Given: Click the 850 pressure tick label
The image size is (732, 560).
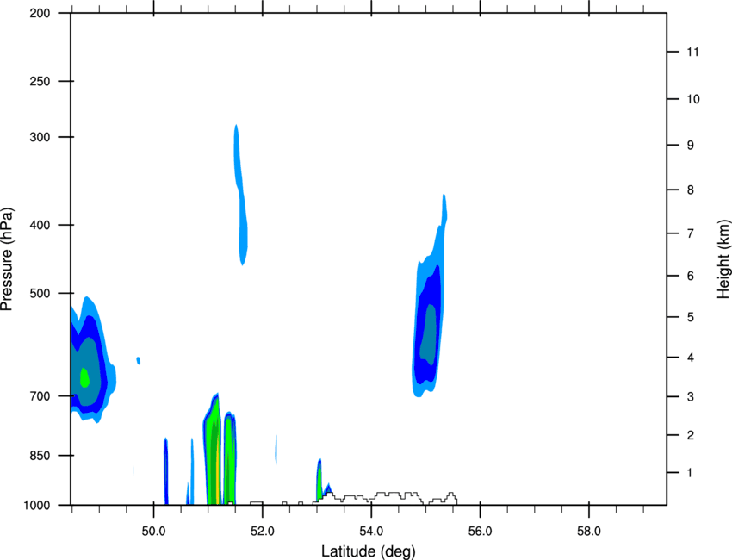Looking at the screenshot, I should coord(40,456).
